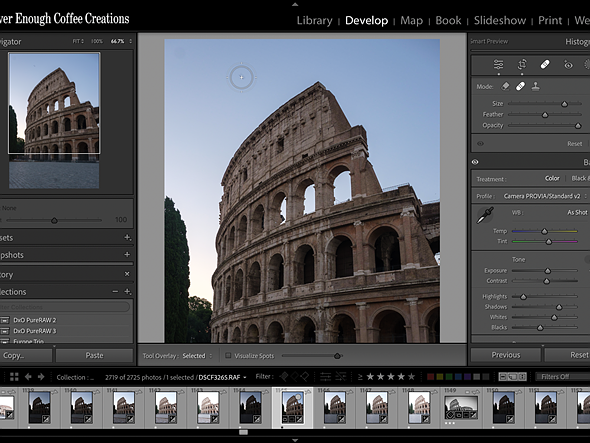Choose Content-Aware Remove eraser mode

click(x=505, y=87)
